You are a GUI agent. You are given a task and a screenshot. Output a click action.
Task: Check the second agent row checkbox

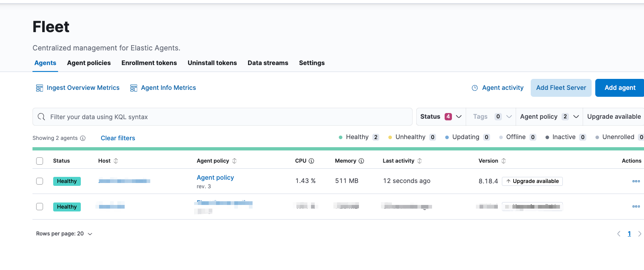point(40,207)
